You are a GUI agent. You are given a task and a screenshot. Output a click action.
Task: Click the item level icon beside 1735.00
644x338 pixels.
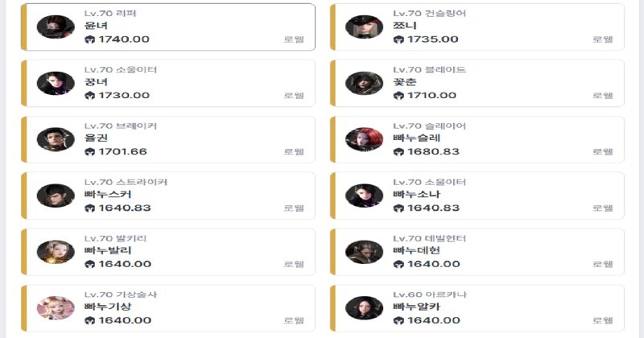click(x=398, y=39)
